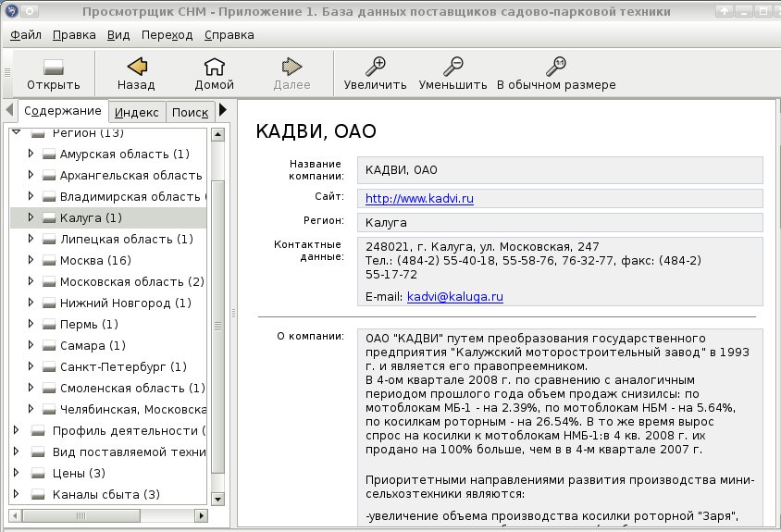Expand Амурская область node
Screen dimensions: 781x532
31,154
